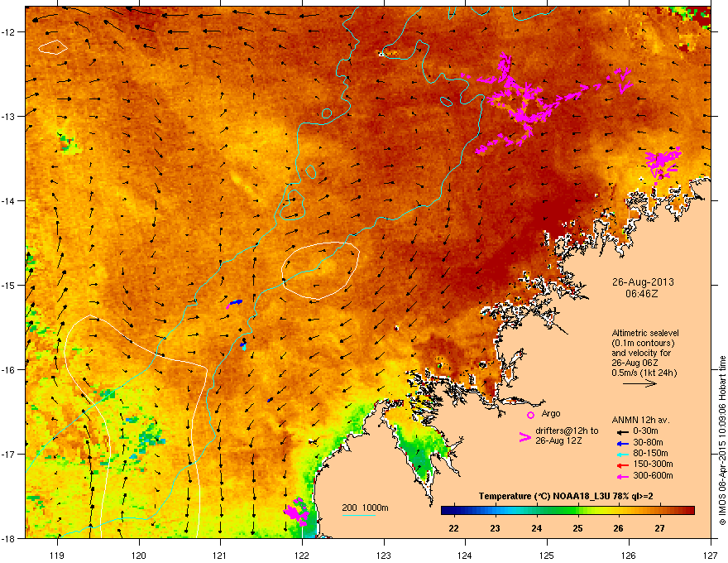Click the '0.5m/s (1kt 24h)' text

click(644, 373)
